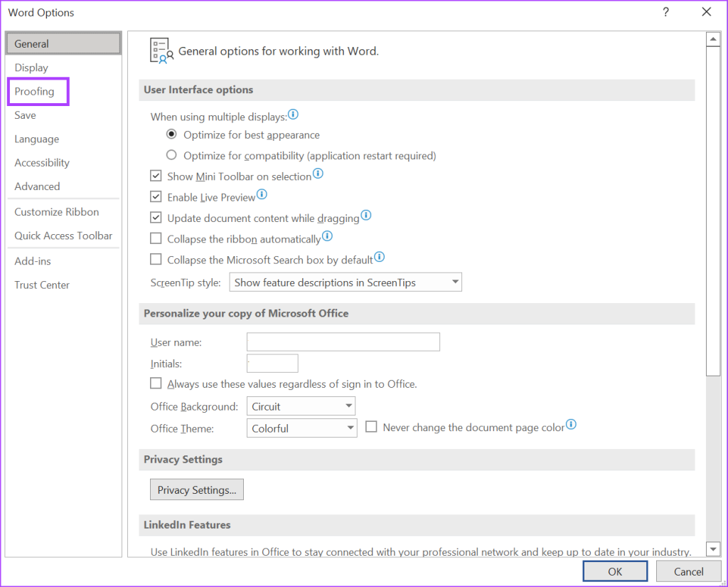Click info icon beside Enable Live Preview
728x587 pixels.
pos(262,194)
